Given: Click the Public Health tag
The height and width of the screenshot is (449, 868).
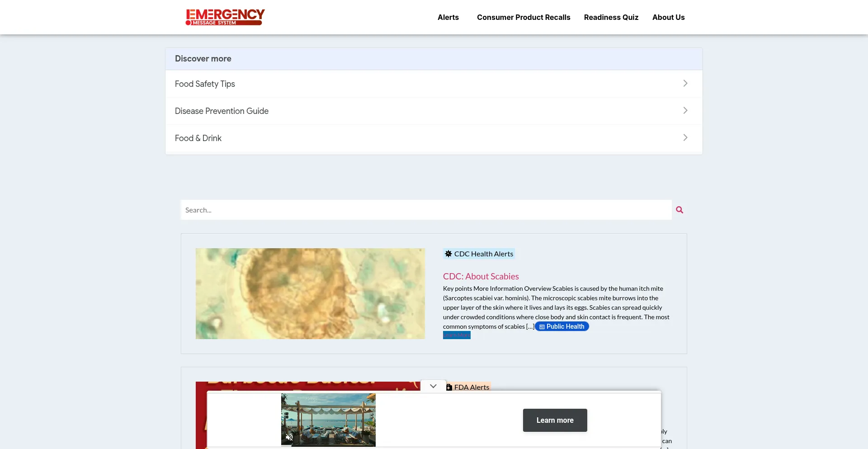Looking at the screenshot, I should pyautogui.click(x=562, y=326).
